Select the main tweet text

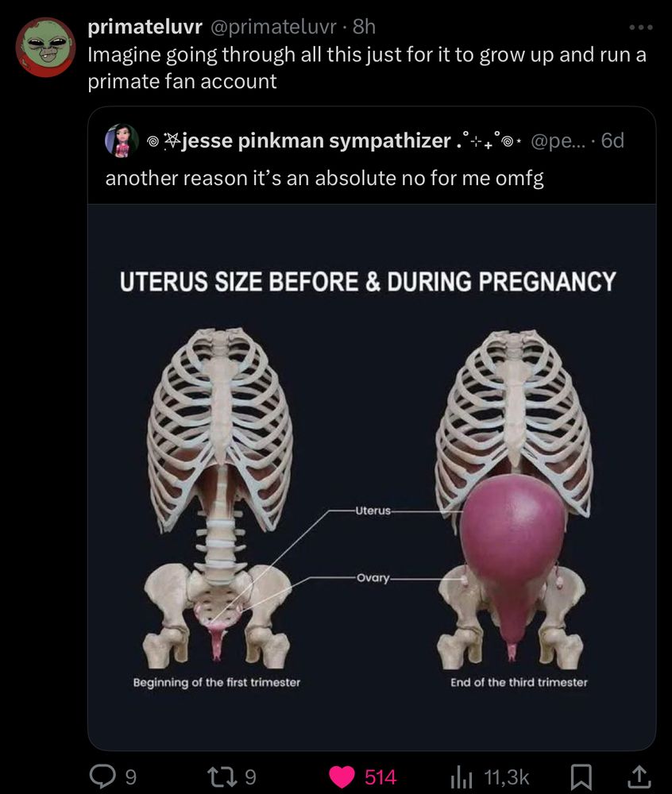pos(367,67)
